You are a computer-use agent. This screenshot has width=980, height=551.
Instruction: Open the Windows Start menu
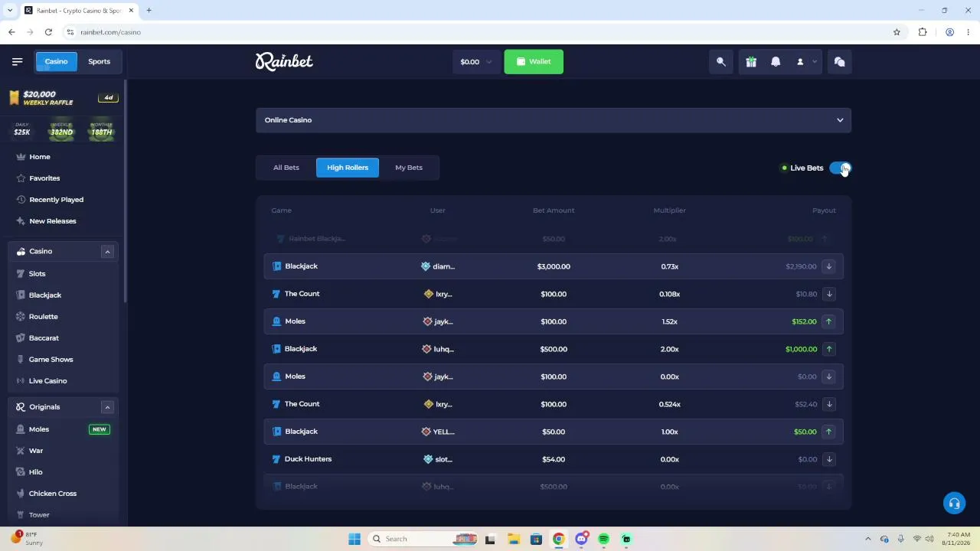[x=354, y=539]
